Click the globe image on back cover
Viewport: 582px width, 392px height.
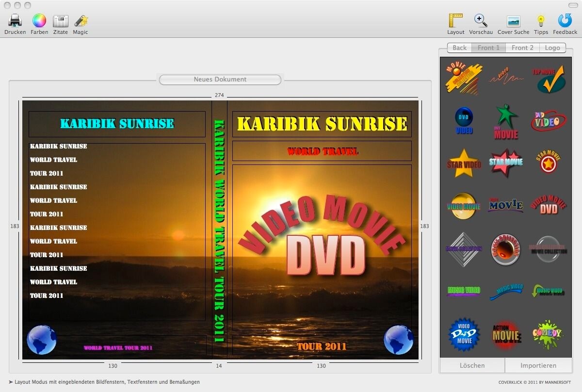coord(42,340)
